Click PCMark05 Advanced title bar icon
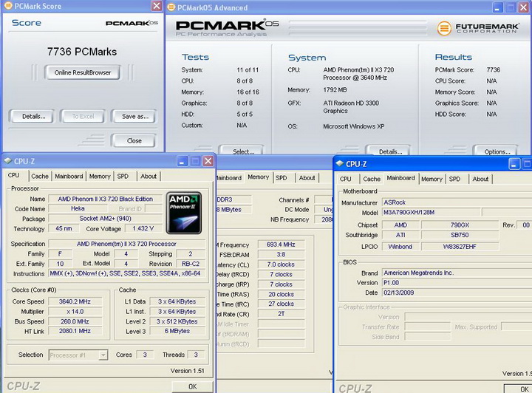Screen dimensions: 532x393 (x=171, y=7)
